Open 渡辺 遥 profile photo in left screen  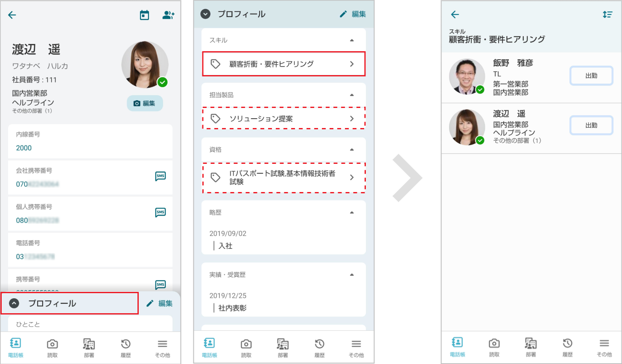click(145, 64)
